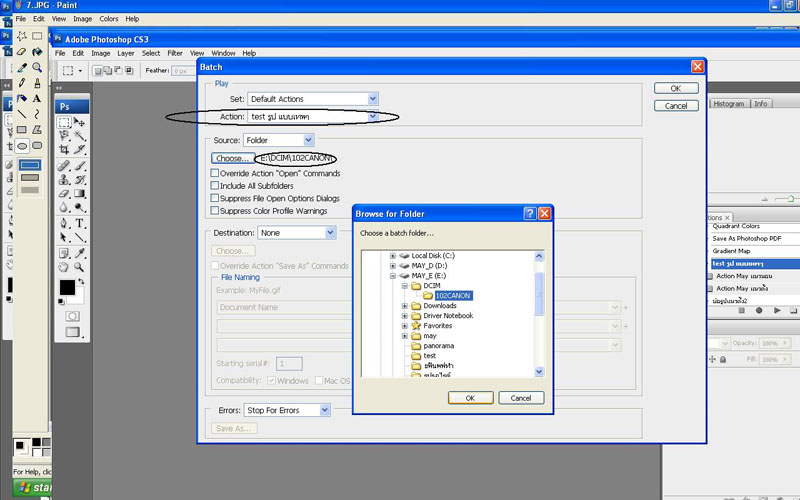This screenshot has height=500, width=800.
Task: Enable Include All Subfolders checkbox
Action: point(215,186)
